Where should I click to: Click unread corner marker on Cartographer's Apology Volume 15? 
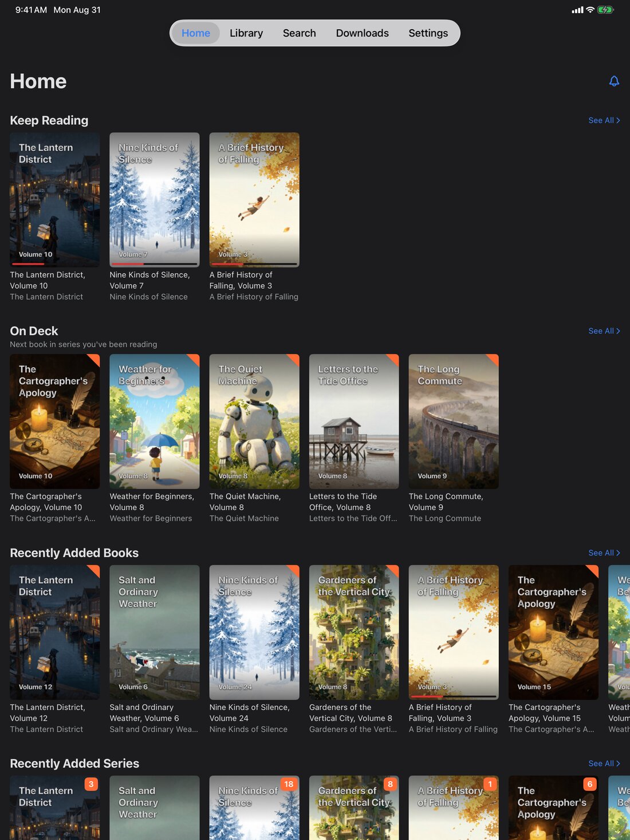tap(594, 570)
